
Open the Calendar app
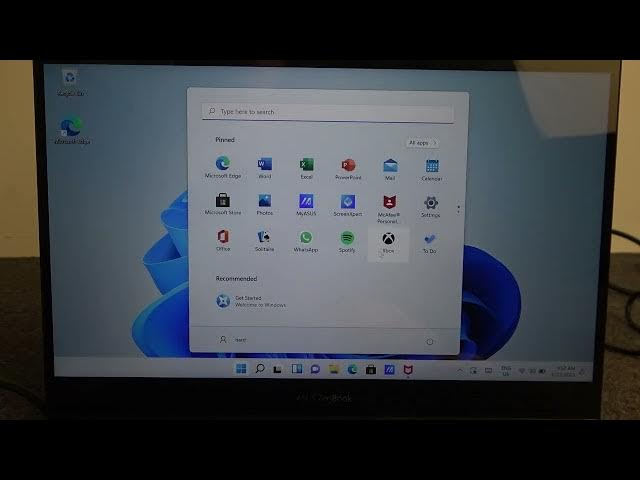(x=431, y=170)
